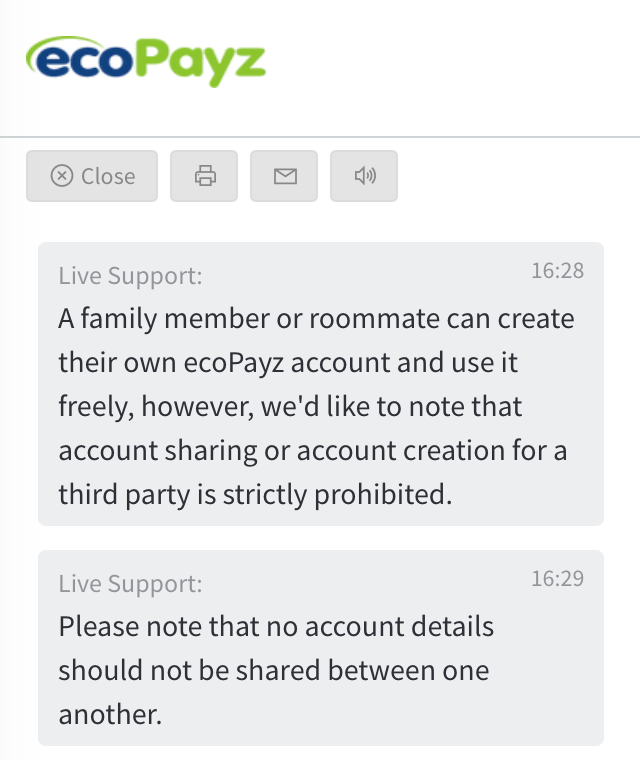
Task: Click the blue 'eco' part of logo
Action: tap(80, 58)
